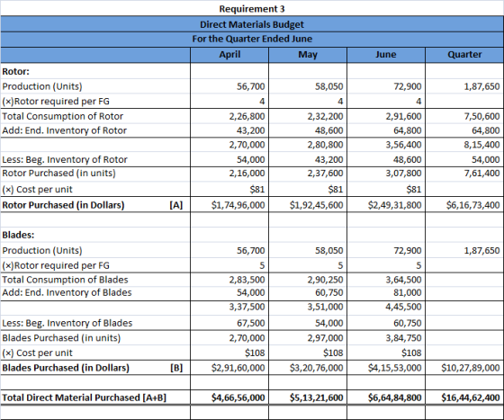Select June blades dollars $4,15,53,000
The width and height of the screenshot is (504, 420).
click(x=395, y=368)
